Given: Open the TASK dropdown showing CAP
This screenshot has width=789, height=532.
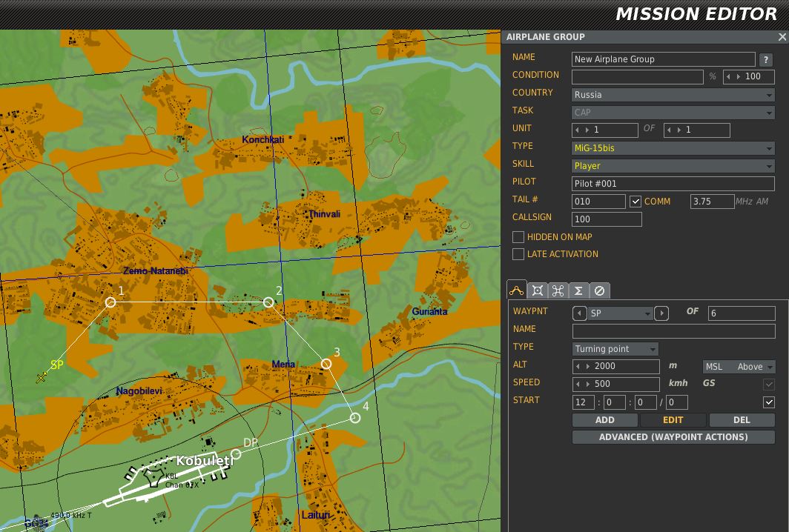Looking at the screenshot, I should [673, 112].
